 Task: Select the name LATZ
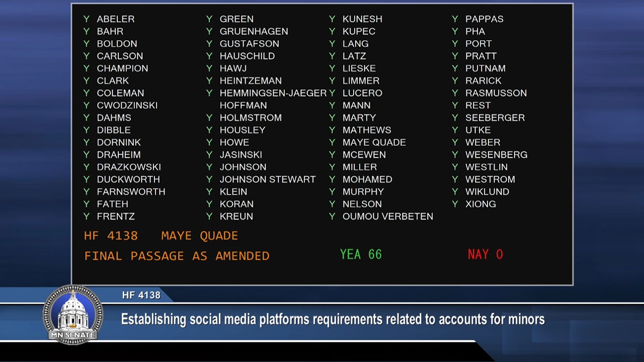[355, 56]
